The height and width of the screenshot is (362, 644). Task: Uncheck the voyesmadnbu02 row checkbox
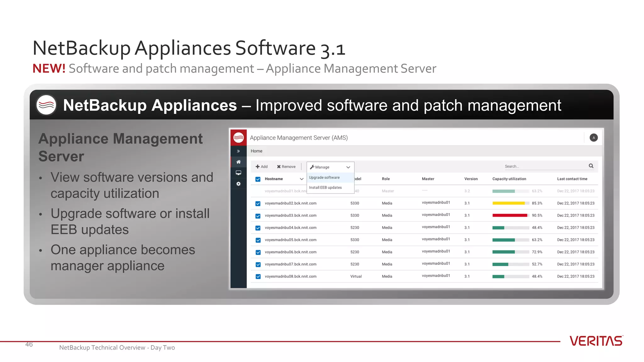click(258, 204)
